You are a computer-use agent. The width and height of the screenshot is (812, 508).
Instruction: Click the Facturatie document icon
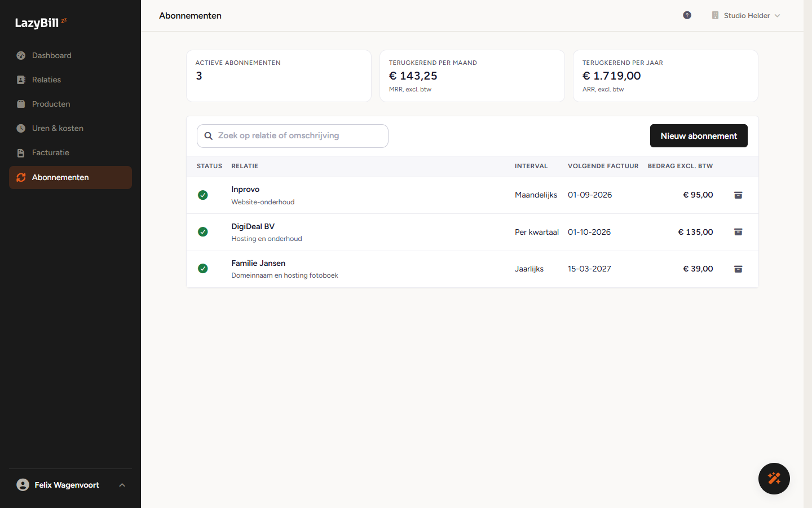pyautogui.click(x=21, y=152)
